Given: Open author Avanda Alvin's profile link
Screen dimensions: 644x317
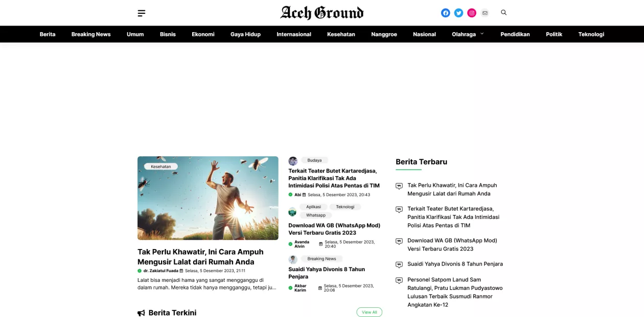Looking at the screenshot, I should pyautogui.click(x=302, y=244).
